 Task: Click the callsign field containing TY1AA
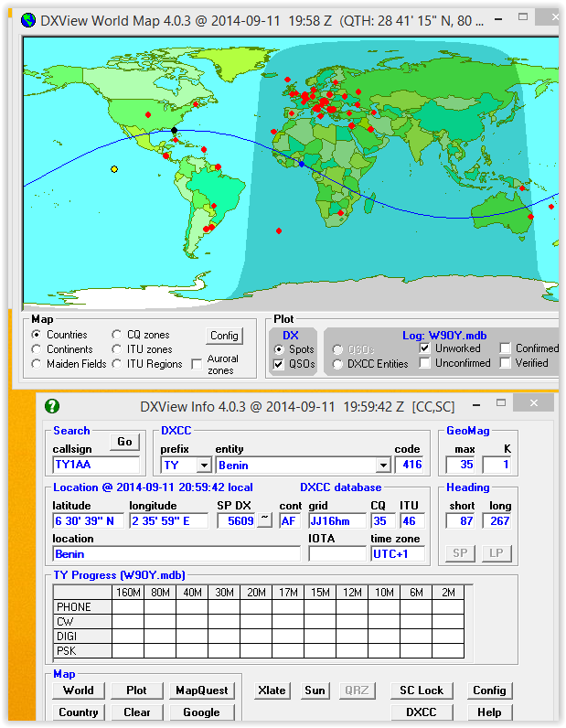(96, 465)
